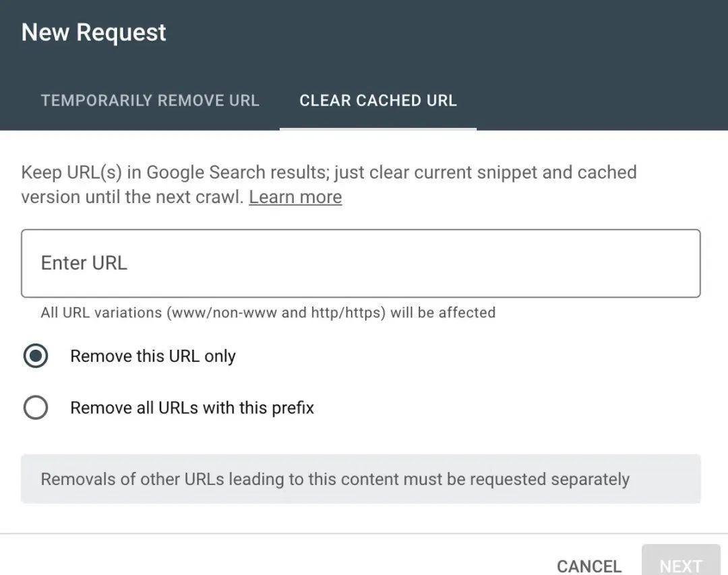The height and width of the screenshot is (575, 728).
Task: Enable the empty radio circle for URL prefix
Action: pyautogui.click(x=35, y=408)
